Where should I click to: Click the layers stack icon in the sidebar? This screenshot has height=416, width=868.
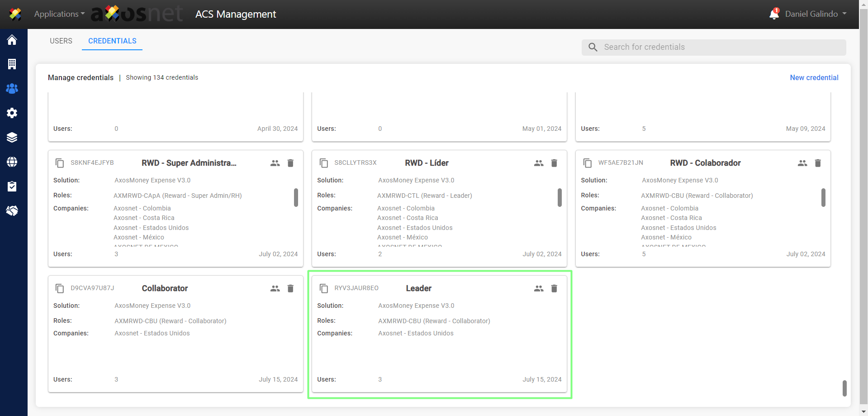[x=12, y=138]
